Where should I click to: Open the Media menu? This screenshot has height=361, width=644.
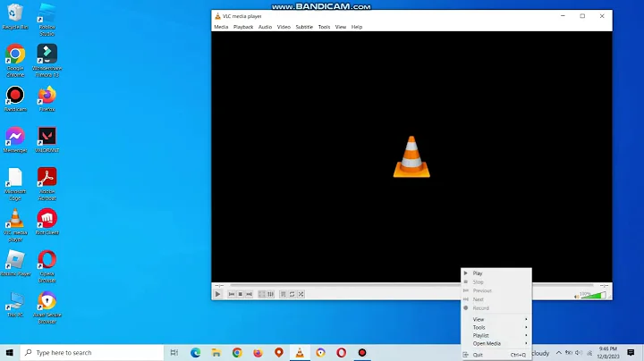point(221,27)
